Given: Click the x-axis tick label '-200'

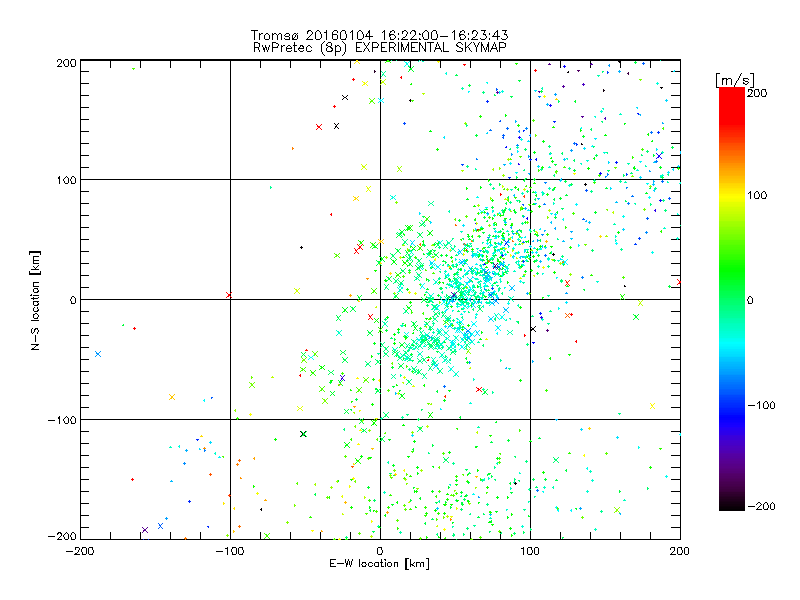Looking at the screenshot, I should pos(81,551).
